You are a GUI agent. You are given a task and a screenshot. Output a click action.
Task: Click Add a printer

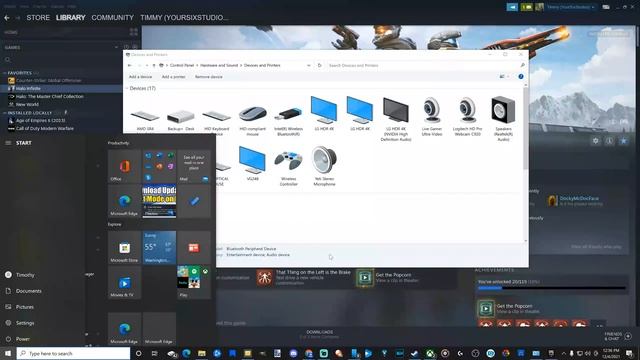click(x=173, y=77)
